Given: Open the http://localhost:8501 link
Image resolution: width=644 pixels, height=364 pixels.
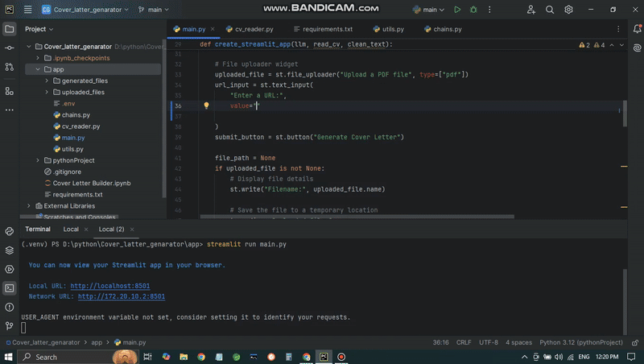Looking at the screenshot, I should click(109, 286).
